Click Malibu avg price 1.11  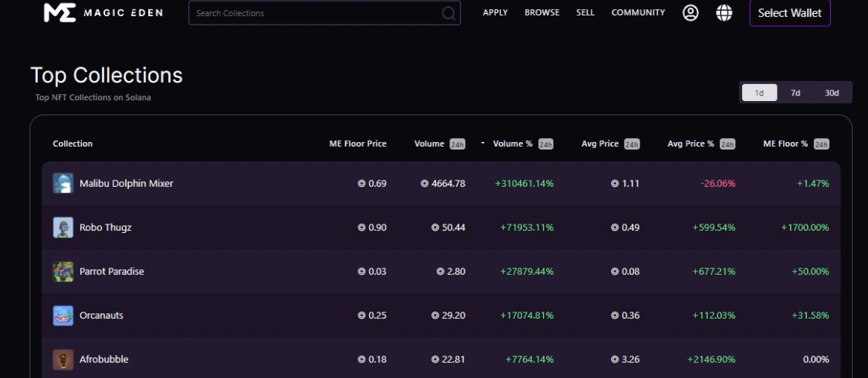point(625,184)
